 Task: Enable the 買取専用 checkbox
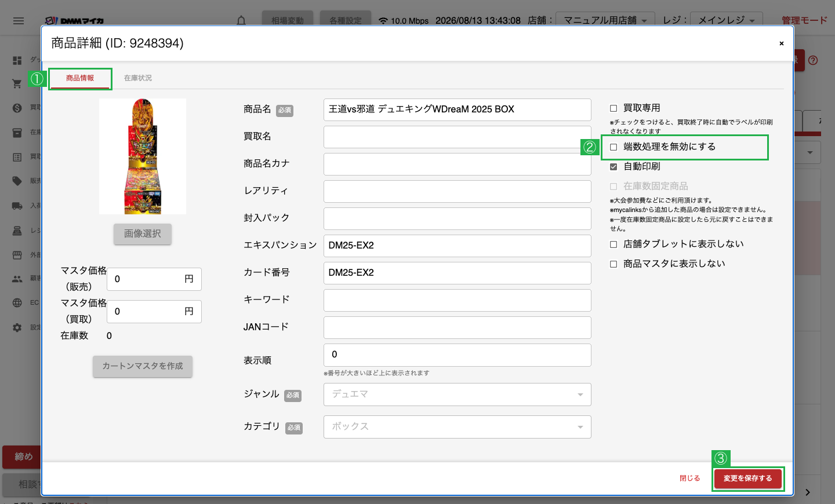(x=613, y=108)
